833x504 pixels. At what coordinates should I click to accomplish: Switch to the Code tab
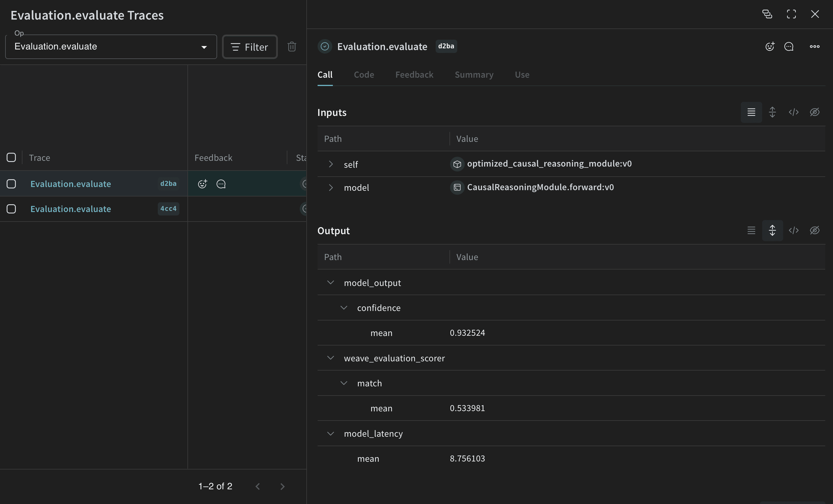click(364, 75)
